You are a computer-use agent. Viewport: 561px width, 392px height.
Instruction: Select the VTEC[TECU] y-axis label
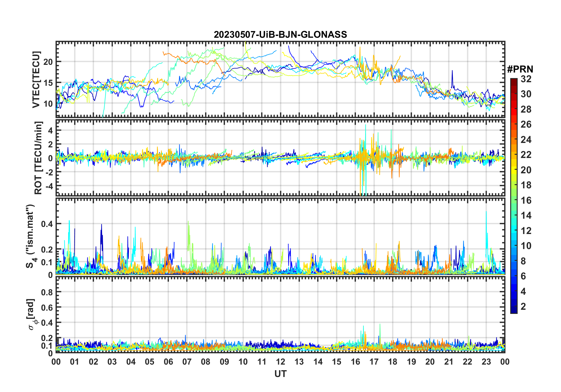[36, 80]
